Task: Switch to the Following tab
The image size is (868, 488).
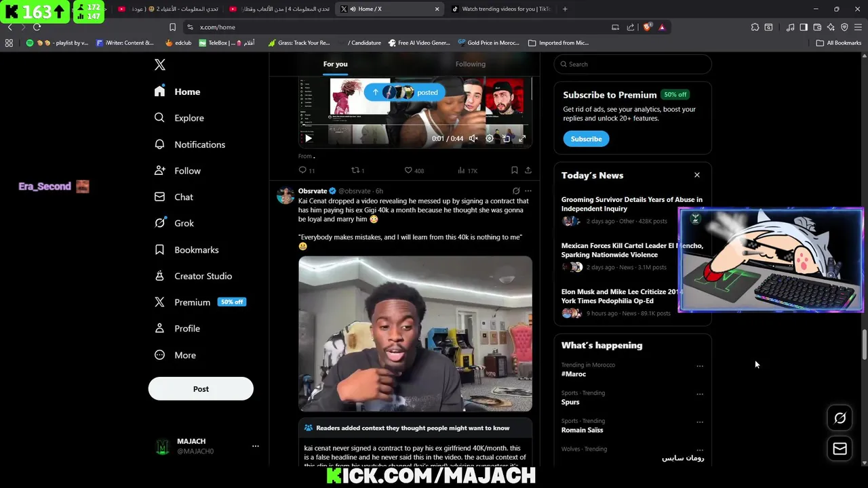Action: pos(470,64)
